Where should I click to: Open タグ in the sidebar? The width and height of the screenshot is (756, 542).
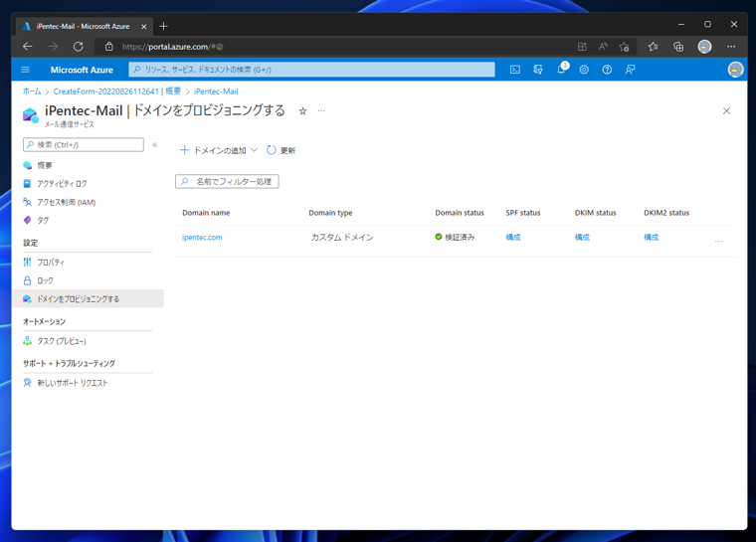[43, 221]
